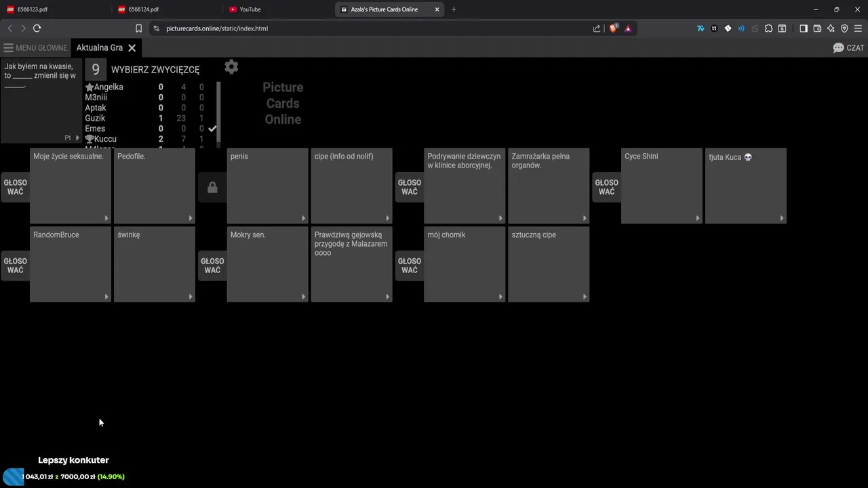Switch to the YouTube tab

click(278, 9)
